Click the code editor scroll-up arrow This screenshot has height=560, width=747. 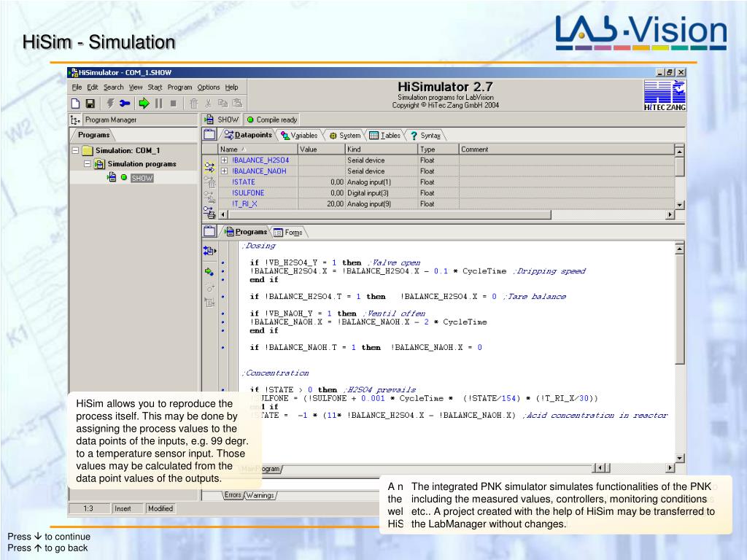[680, 248]
